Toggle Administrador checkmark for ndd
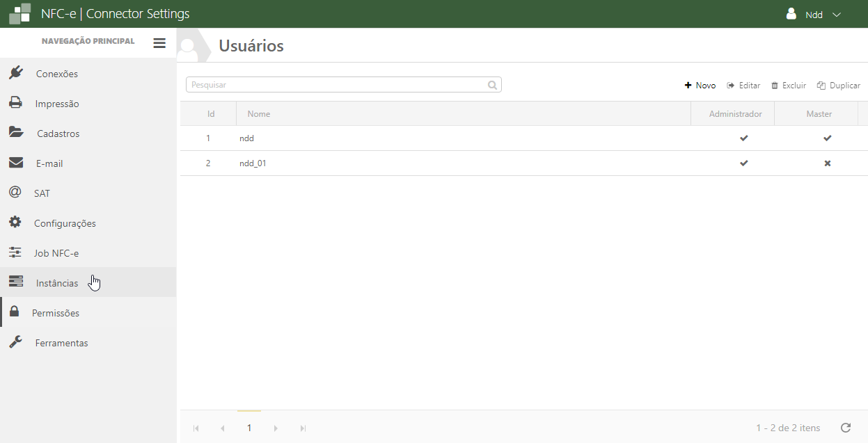868x443 pixels. tap(743, 138)
